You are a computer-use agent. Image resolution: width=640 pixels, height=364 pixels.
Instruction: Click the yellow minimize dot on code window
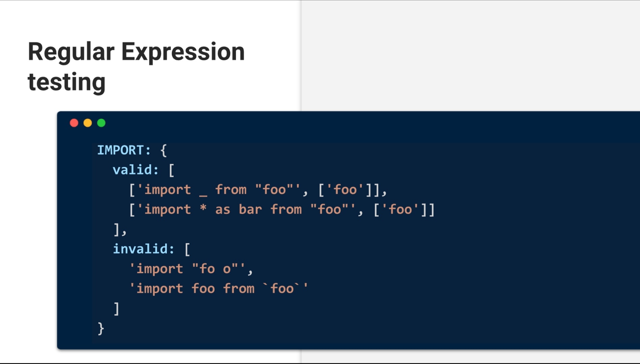tap(88, 123)
